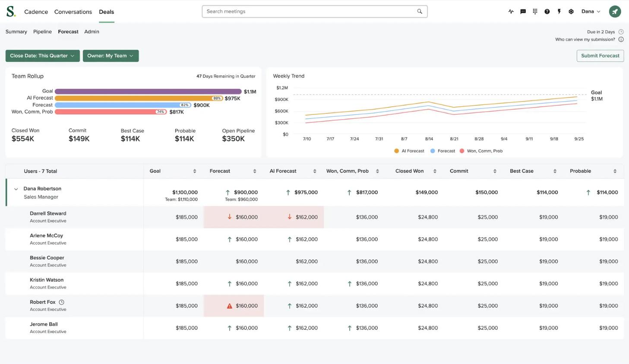Click Closed Won $554K value

point(23,139)
